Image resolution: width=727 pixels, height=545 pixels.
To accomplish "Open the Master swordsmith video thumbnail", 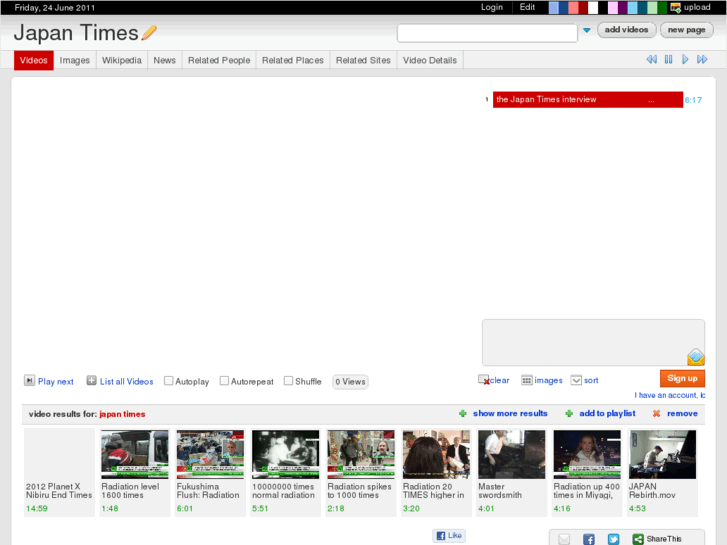I will [512, 455].
